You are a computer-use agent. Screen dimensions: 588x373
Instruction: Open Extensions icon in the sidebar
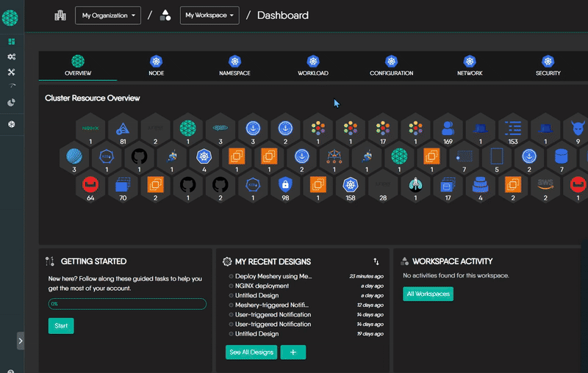click(x=11, y=125)
